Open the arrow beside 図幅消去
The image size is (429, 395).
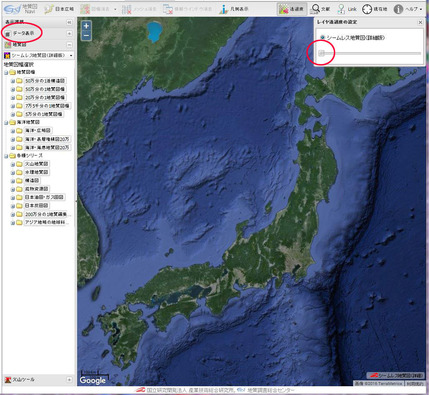115,9
